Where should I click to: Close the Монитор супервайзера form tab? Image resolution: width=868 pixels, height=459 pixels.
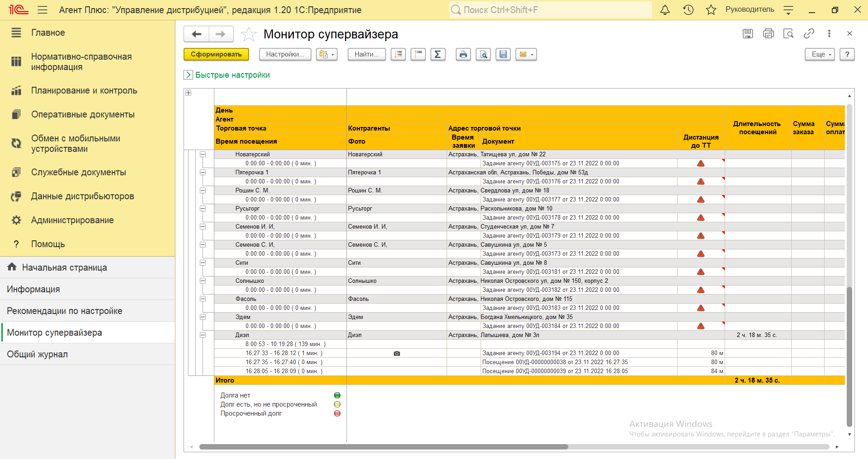click(x=849, y=33)
